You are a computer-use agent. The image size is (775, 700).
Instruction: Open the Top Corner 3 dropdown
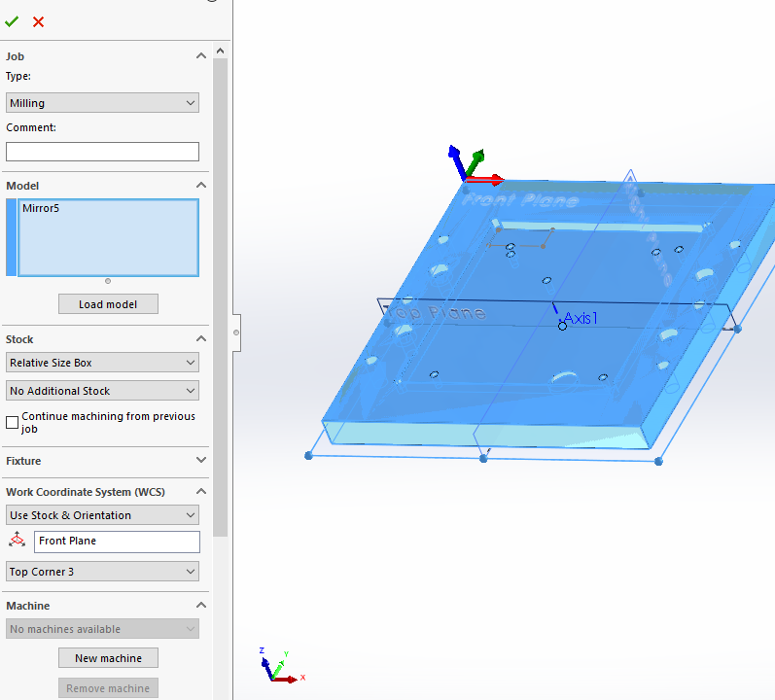(102, 572)
